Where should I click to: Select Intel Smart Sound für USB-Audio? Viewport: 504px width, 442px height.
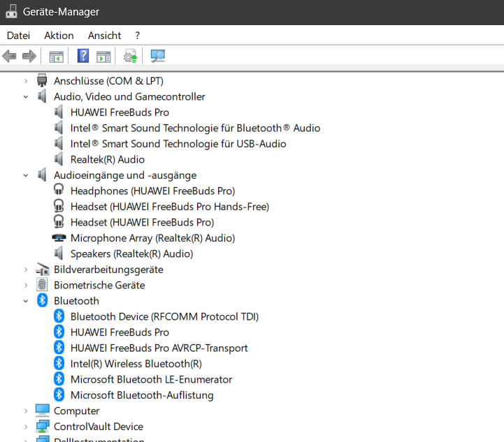pos(178,144)
